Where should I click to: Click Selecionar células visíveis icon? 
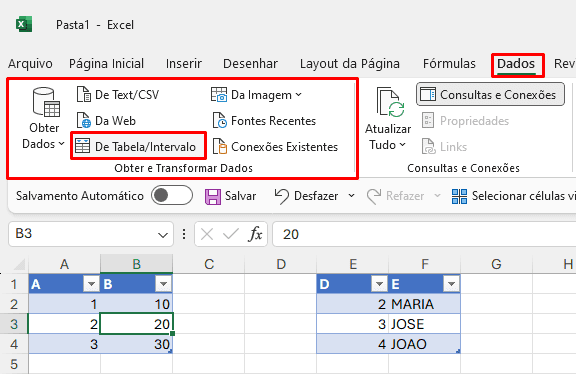459,196
